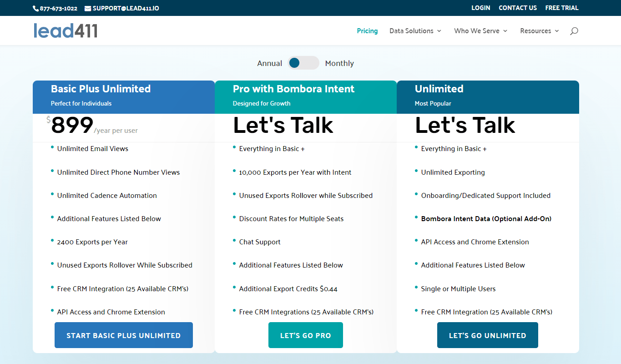
Task: Open the LOGIN menu item
Action: 480,8
